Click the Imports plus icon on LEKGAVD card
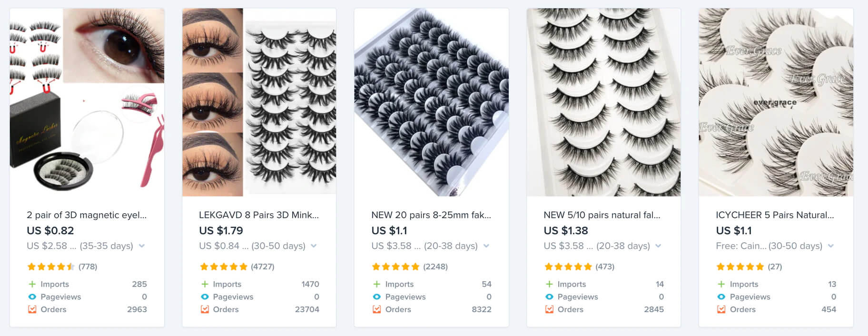The height and width of the screenshot is (336, 868). [x=205, y=284]
